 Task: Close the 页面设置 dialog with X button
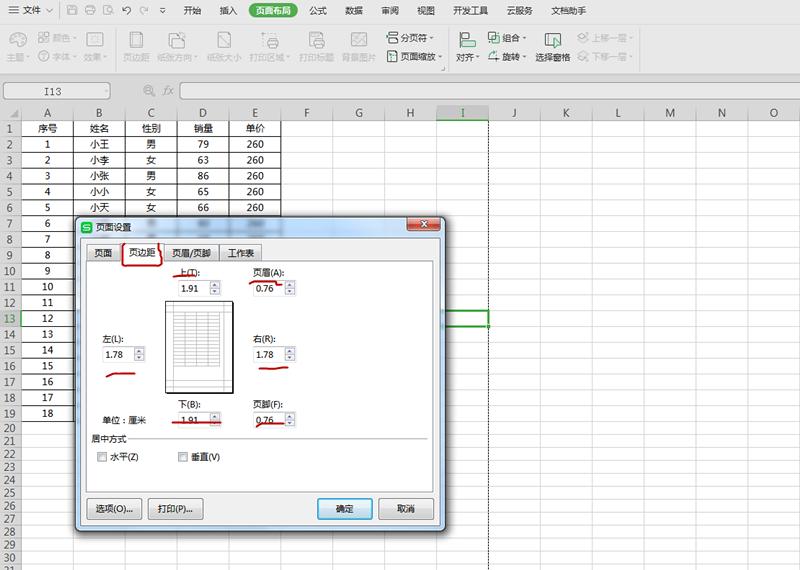pyautogui.click(x=423, y=225)
